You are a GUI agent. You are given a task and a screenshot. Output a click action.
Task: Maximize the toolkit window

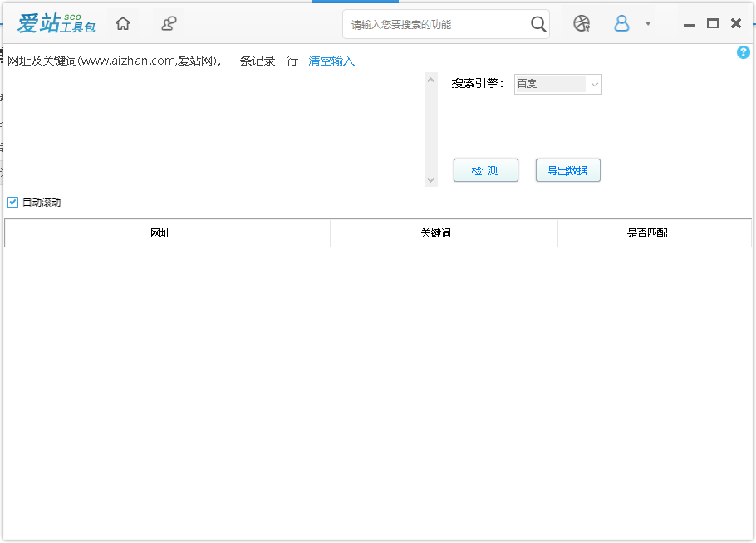click(712, 23)
